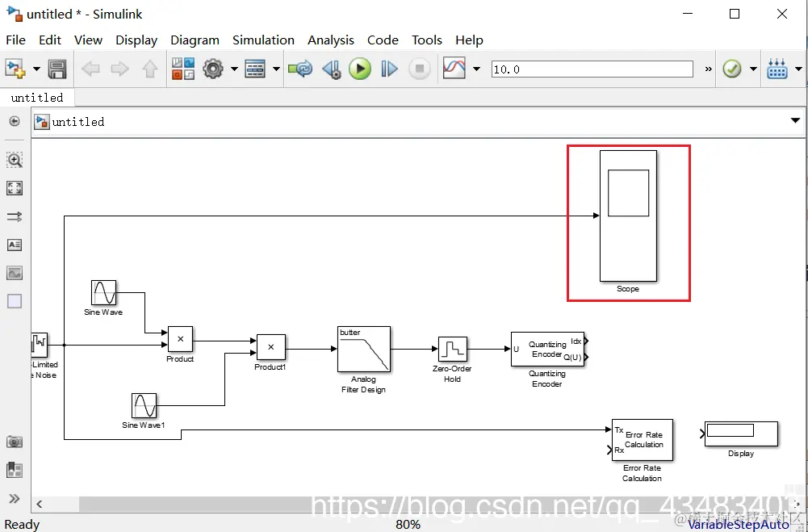This screenshot has height=532, width=808.
Task: Open the Edit menu
Action: [50, 40]
